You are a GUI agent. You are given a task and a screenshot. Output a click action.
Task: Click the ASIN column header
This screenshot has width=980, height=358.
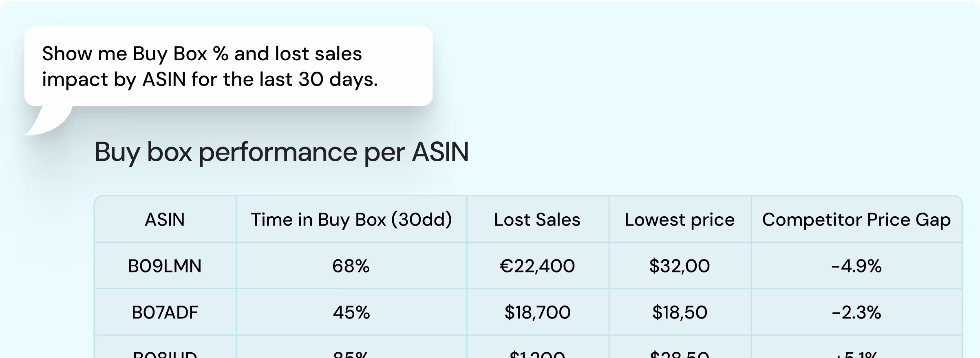tap(165, 220)
